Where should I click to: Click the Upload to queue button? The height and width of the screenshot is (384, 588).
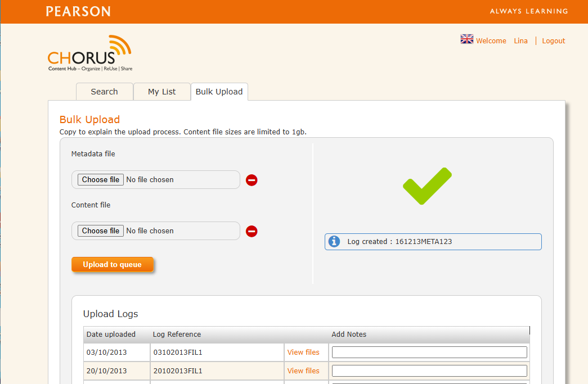click(113, 264)
